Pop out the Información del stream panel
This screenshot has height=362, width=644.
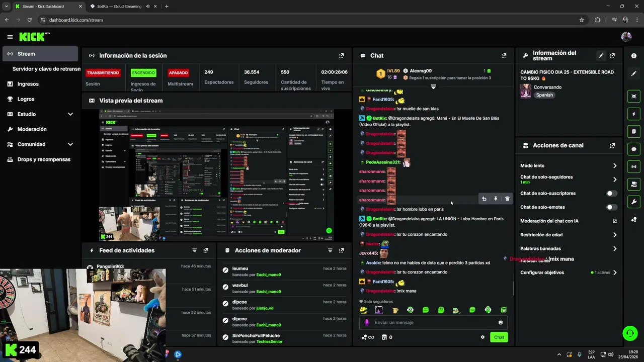(612, 56)
